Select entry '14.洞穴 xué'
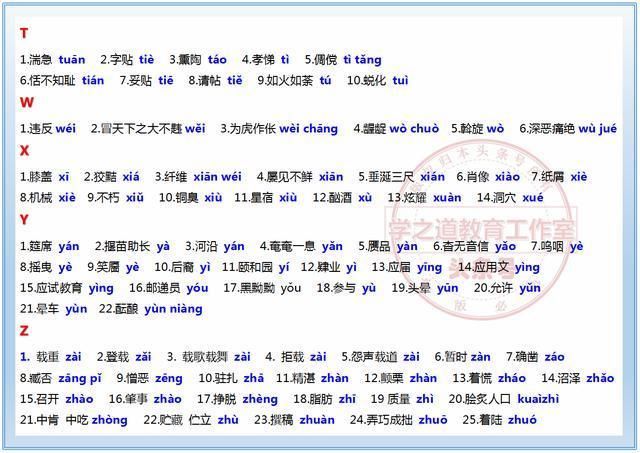The width and height of the screenshot is (640, 453). click(x=510, y=198)
